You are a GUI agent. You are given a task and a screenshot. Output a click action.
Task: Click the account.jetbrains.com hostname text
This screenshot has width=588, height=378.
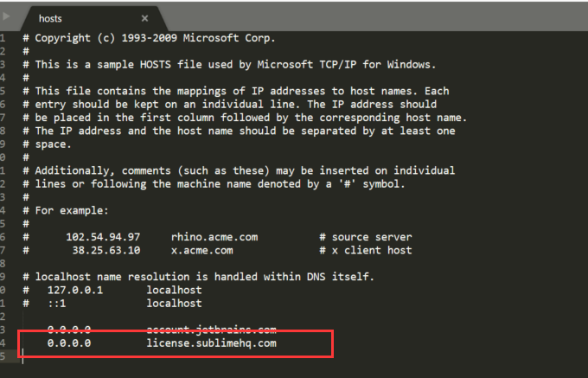[x=211, y=330]
